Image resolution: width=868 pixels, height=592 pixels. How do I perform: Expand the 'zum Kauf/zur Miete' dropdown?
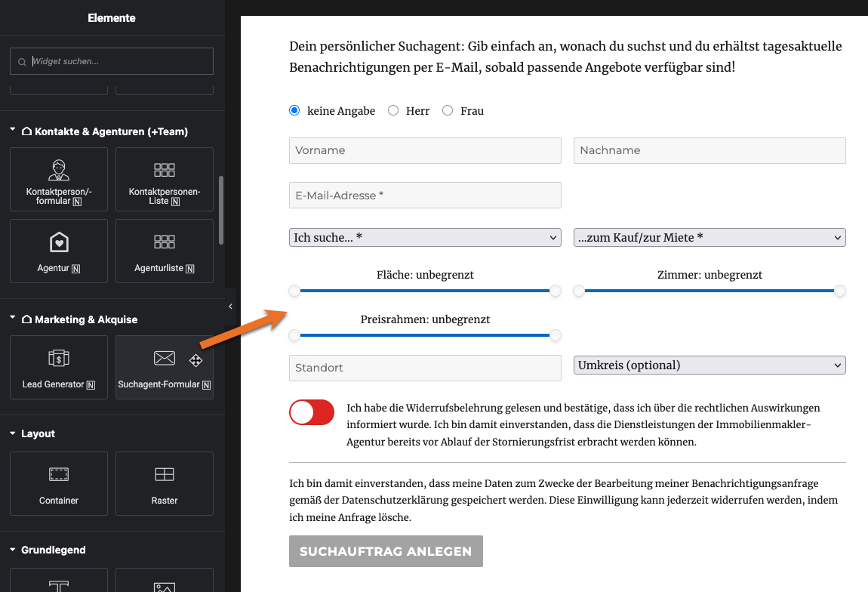pos(709,237)
